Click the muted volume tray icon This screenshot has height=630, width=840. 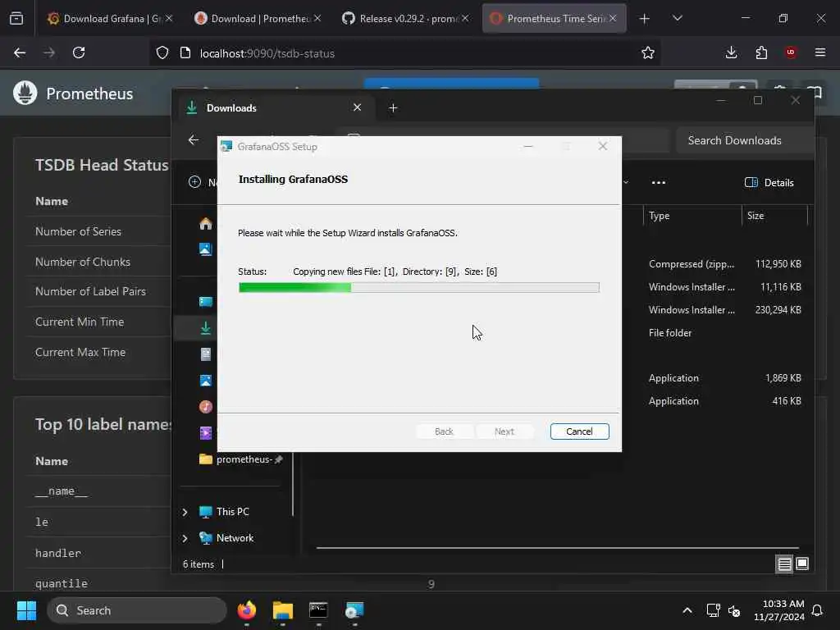(734, 610)
